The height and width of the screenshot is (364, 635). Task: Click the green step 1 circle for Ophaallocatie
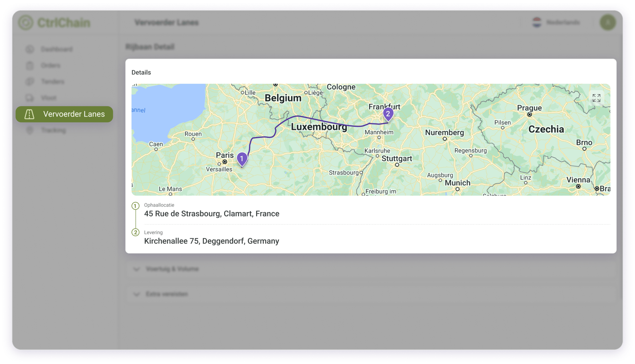coord(136,206)
